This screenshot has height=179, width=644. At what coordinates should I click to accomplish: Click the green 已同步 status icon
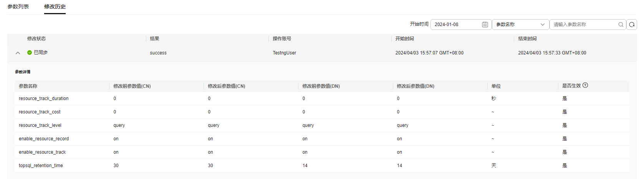[30, 53]
